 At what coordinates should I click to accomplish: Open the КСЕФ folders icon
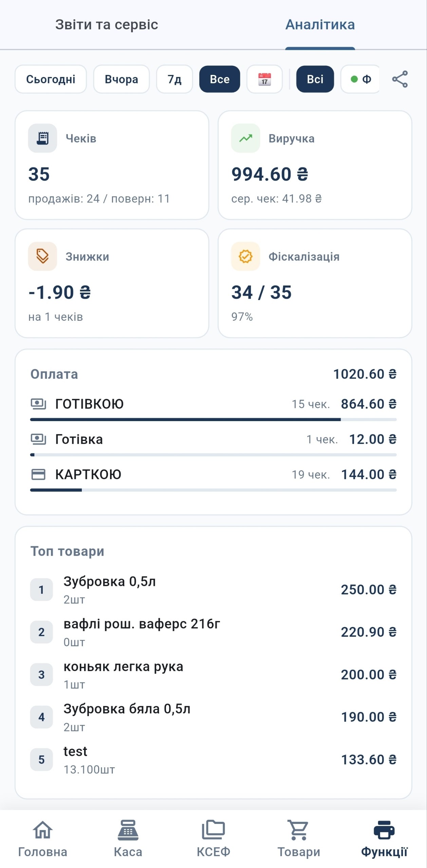(213, 830)
